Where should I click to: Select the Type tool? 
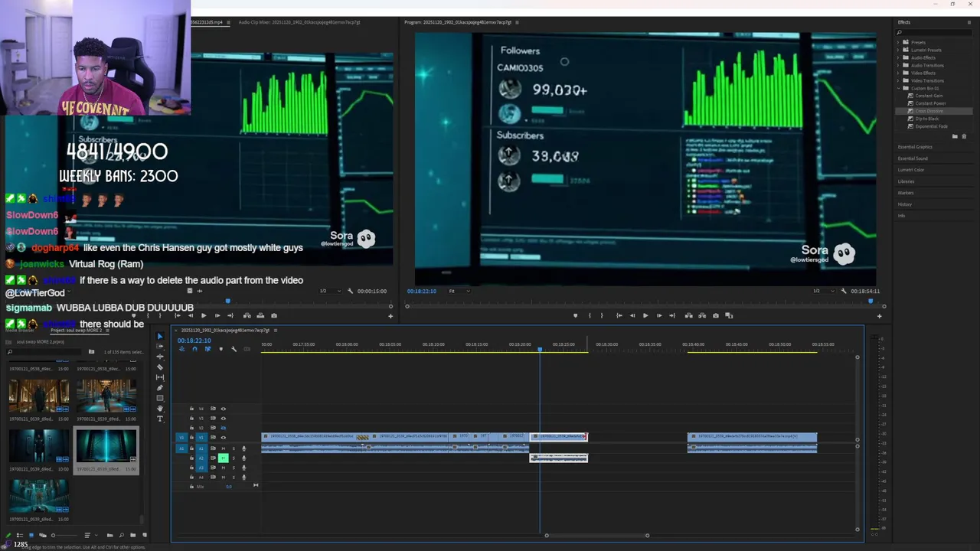click(x=160, y=419)
